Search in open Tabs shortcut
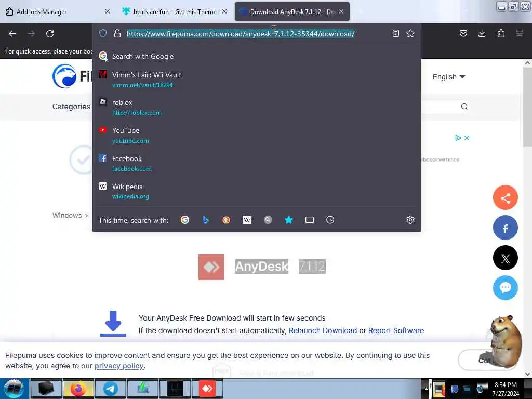Image resolution: width=532 pixels, height=399 pixels. click(x=310, y=220)
